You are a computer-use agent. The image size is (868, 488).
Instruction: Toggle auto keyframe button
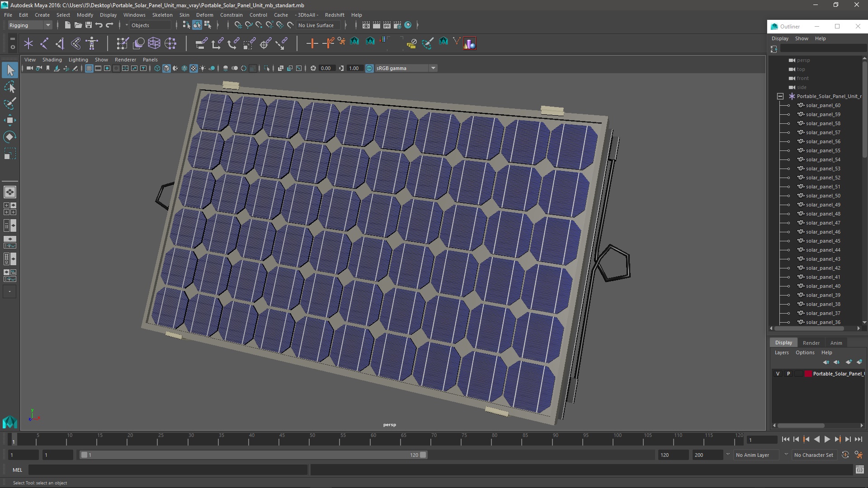tap(845, 455)
